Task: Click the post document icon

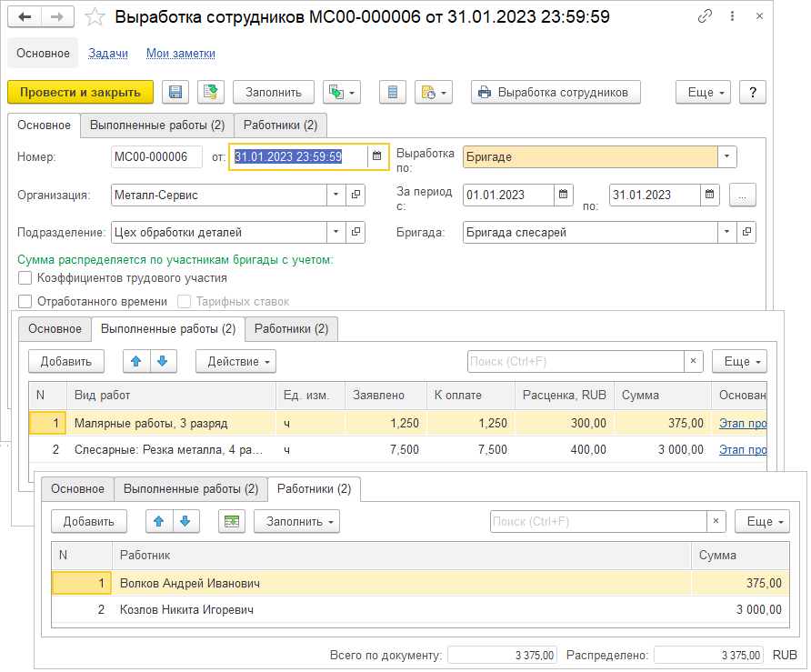Action: [211, 92]
